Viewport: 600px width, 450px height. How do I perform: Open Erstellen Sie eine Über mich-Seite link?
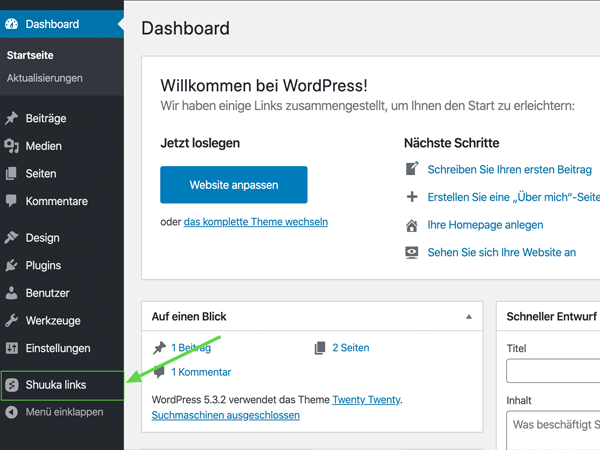pos(514,197)
